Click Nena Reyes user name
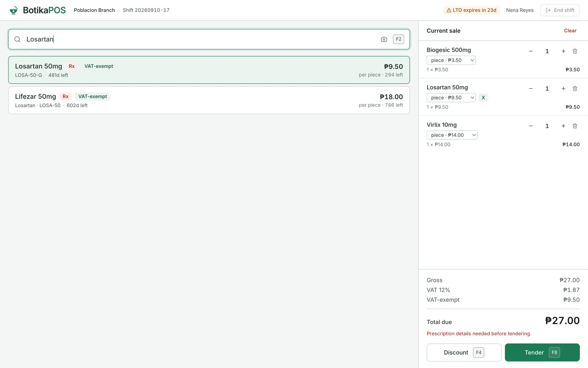The height and width of the screenshot is (368, 588). [520, 10]
